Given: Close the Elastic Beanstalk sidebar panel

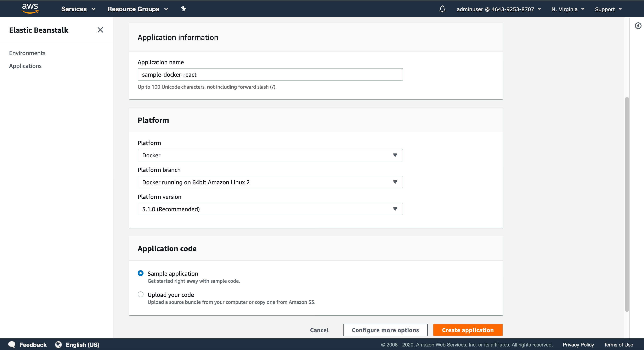Looking at the screenshot, I should [100, 30].
